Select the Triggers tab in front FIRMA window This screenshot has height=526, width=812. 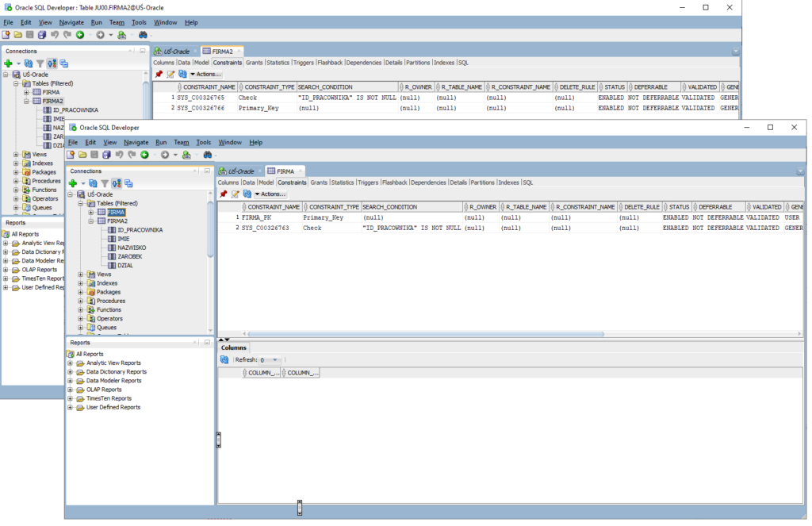point(368,182)
